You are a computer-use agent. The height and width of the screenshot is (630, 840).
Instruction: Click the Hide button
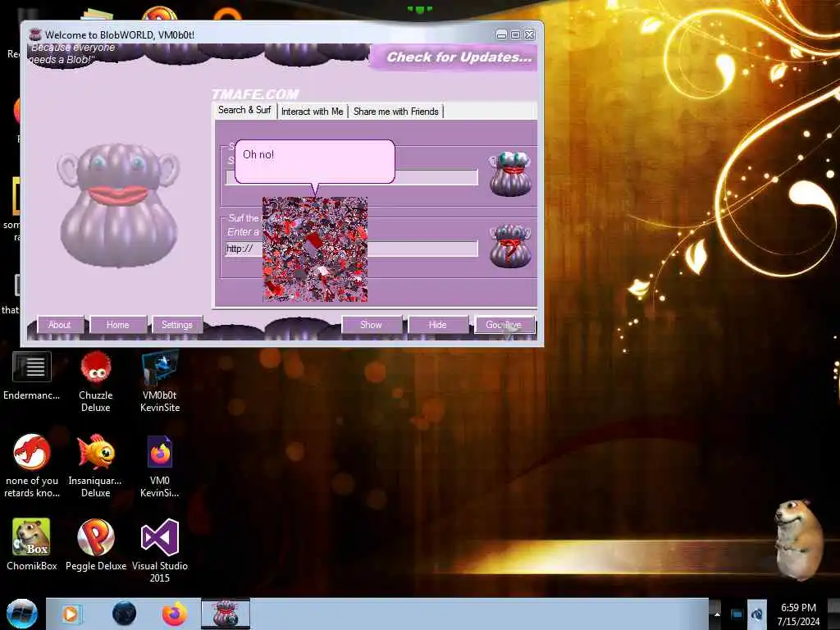point(438,325)
